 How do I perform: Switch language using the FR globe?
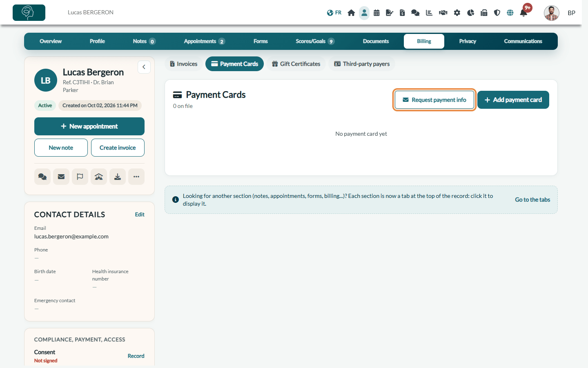[334, 13]
